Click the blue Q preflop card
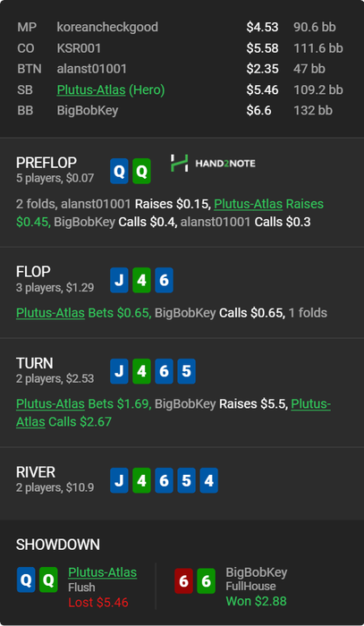Screen dimensions: 364x626 [x=119, y=172]
